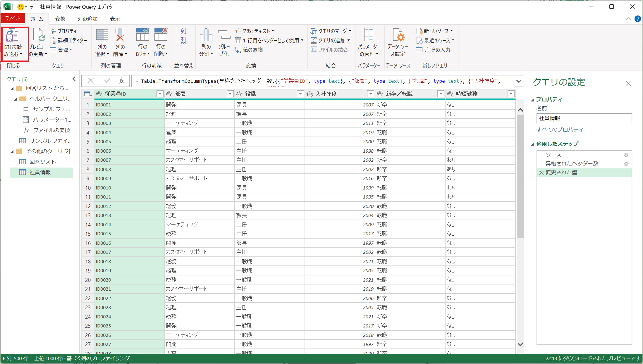Screen dimensions: 643x364
Task: Sort descending with Z-A icon
Action: click(x=183, y=40)
